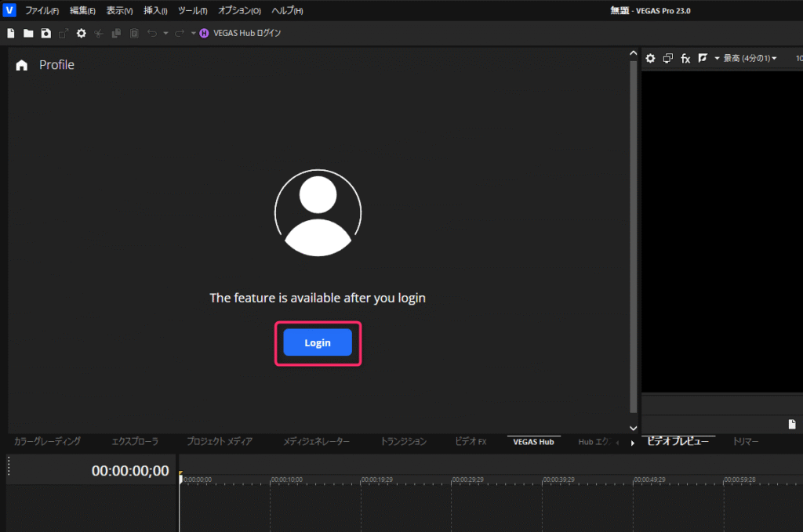Click the new project icon

pyautogui.click(x=11, y=33)
